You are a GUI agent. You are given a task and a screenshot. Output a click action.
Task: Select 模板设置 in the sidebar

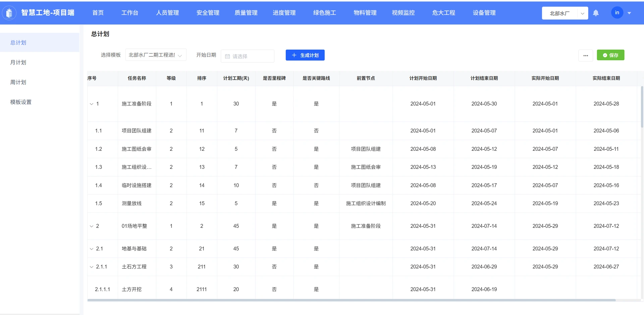40,102
